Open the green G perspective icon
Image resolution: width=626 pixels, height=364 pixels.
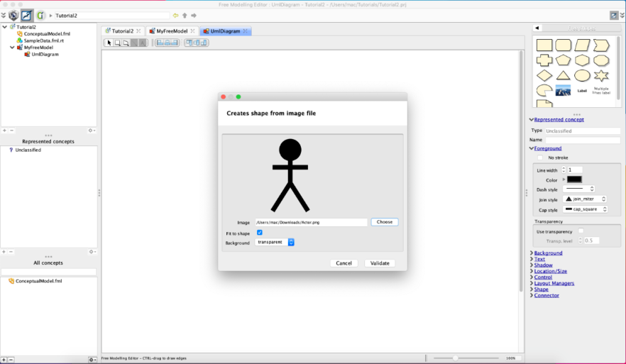(x=40, y=15)
